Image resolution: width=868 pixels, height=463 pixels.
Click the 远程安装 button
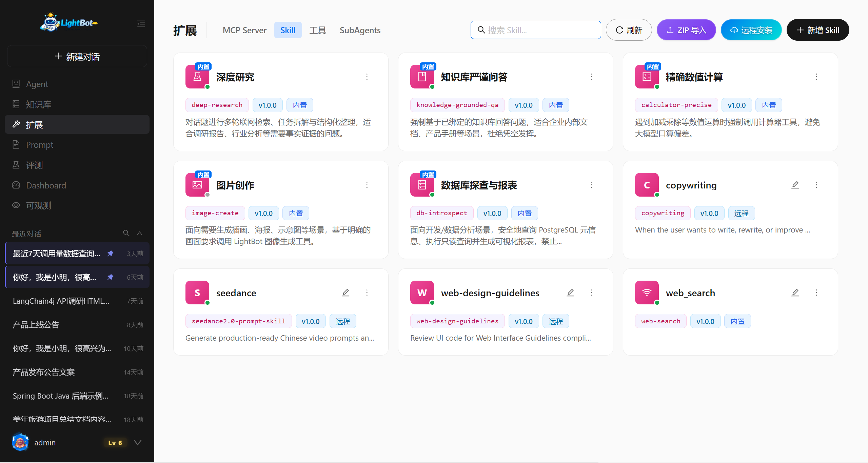point(751,30)
